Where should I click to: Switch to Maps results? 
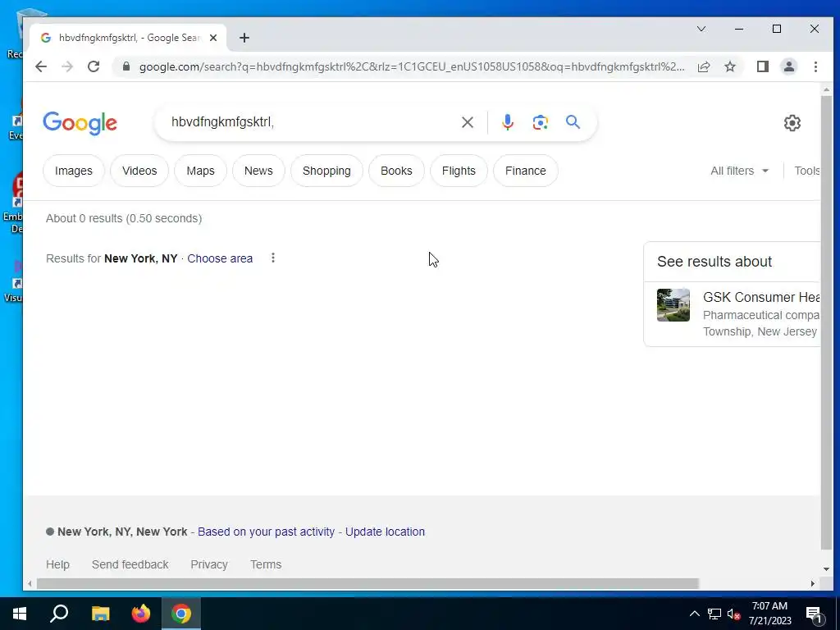click(x=200, y=171)
